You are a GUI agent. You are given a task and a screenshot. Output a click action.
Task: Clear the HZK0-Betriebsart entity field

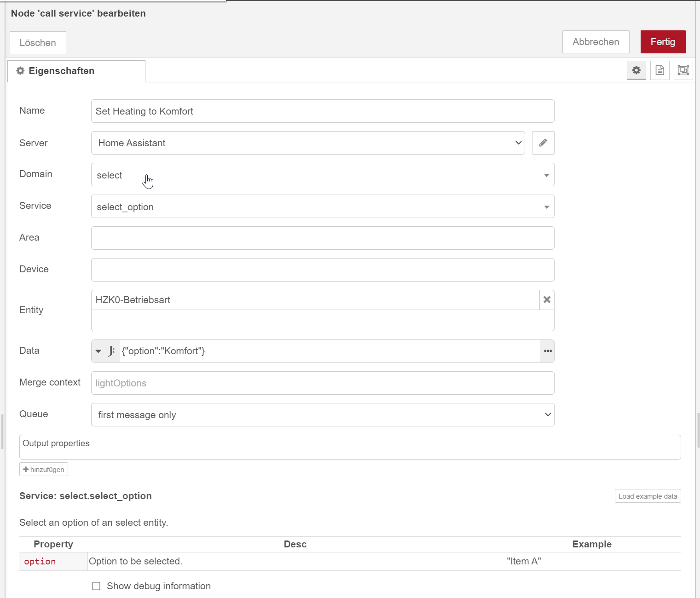[x=547, y=299]
